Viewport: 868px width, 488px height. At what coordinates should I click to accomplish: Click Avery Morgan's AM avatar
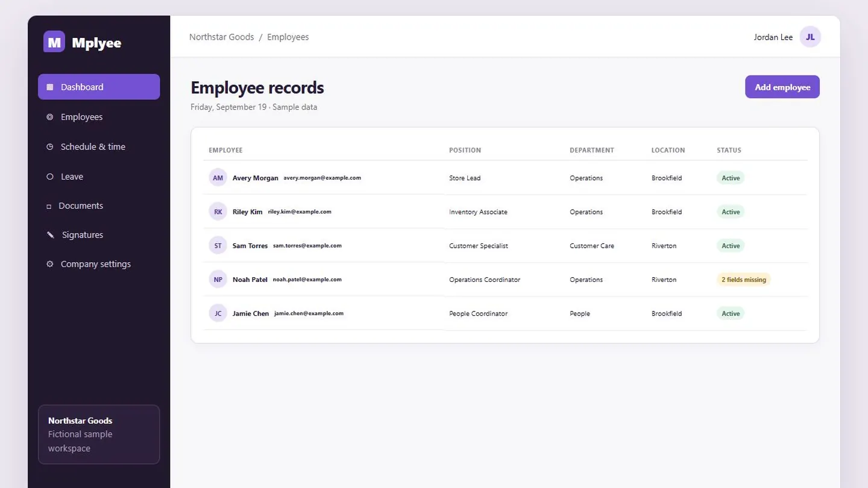click(x=218, y=178)
